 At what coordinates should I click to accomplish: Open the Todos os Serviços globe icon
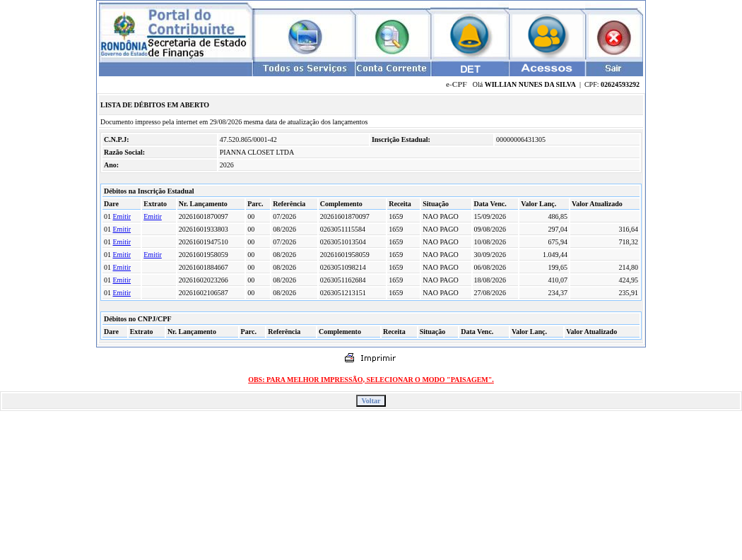click(x=305, y=37)
